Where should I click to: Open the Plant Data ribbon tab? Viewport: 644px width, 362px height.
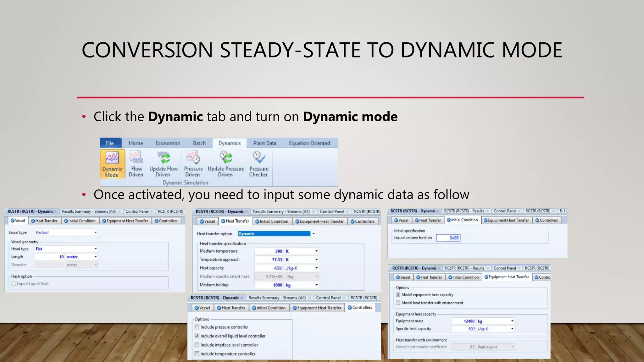(x=264, y=143)
